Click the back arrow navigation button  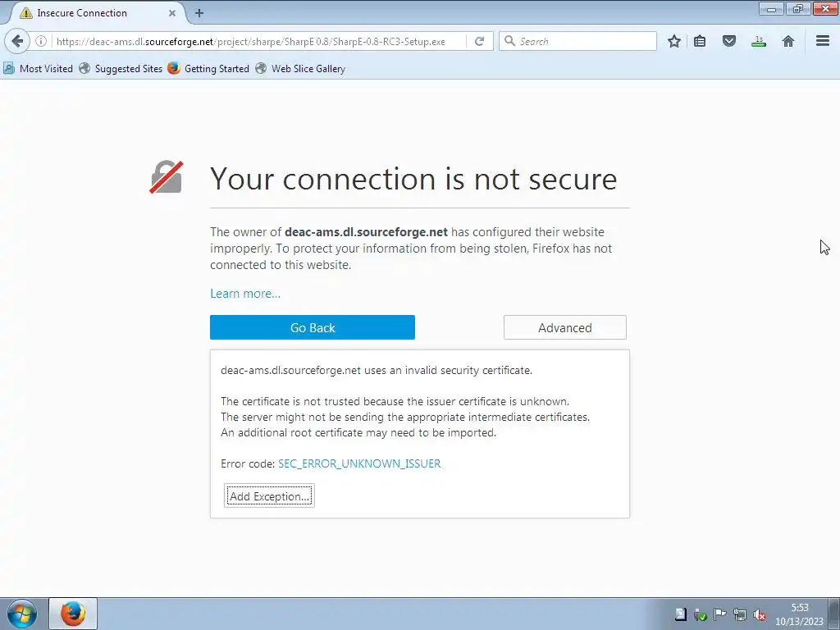17,41
